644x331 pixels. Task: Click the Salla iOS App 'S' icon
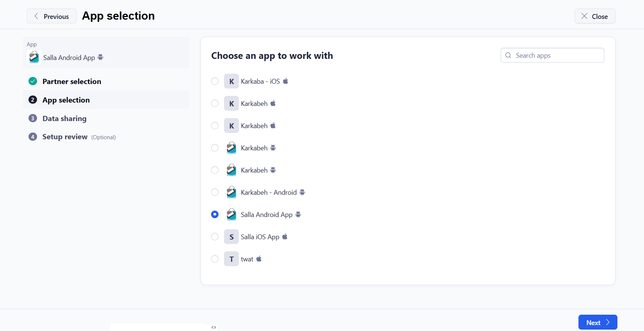(x=231, y=237)
